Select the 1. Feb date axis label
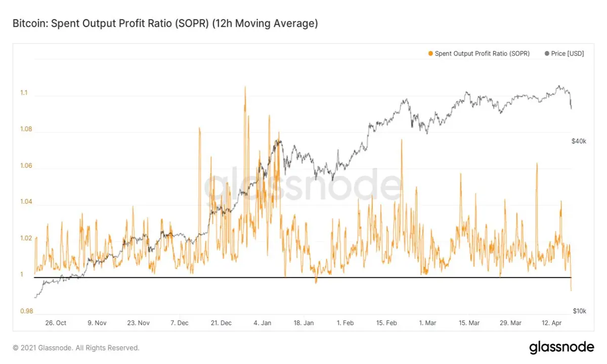The width and height of the screenshot is (607, 364). [345, 323]
